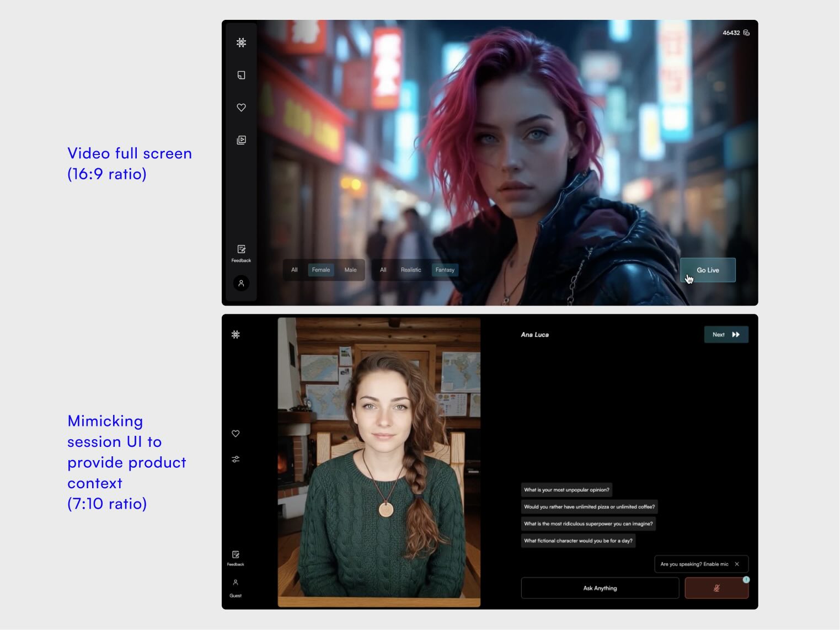Choose 'What is your most unpopular opinion?' suggestion
The image size is (840, 630).
pos(566,490)
